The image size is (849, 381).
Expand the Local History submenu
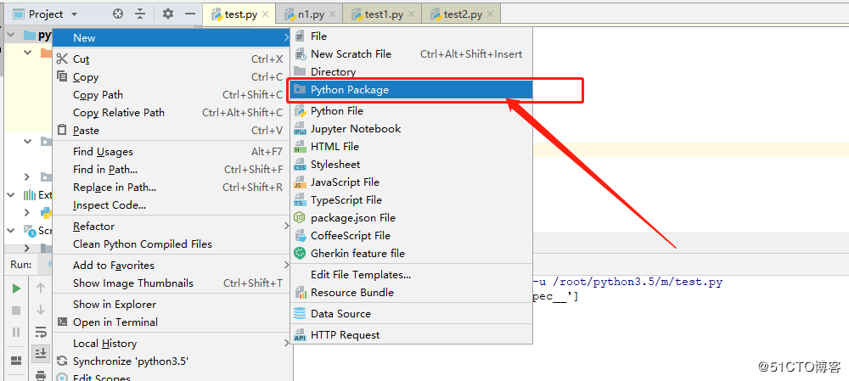click(x=172, y=343)
